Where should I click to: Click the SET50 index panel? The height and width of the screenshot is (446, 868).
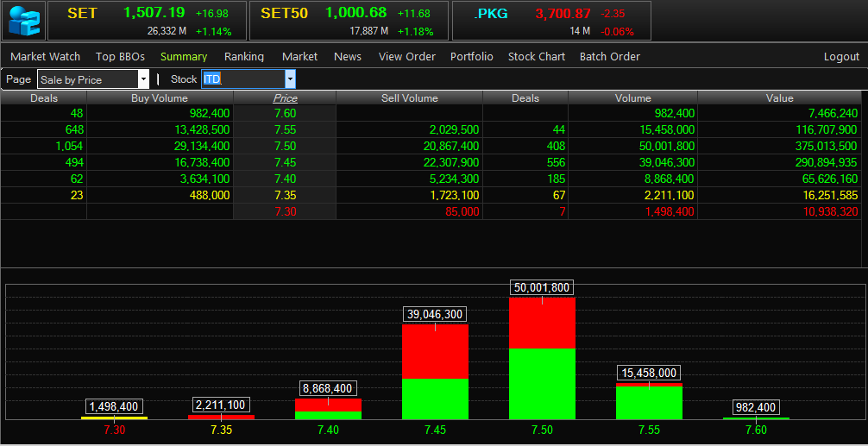[x=349, y=21]
